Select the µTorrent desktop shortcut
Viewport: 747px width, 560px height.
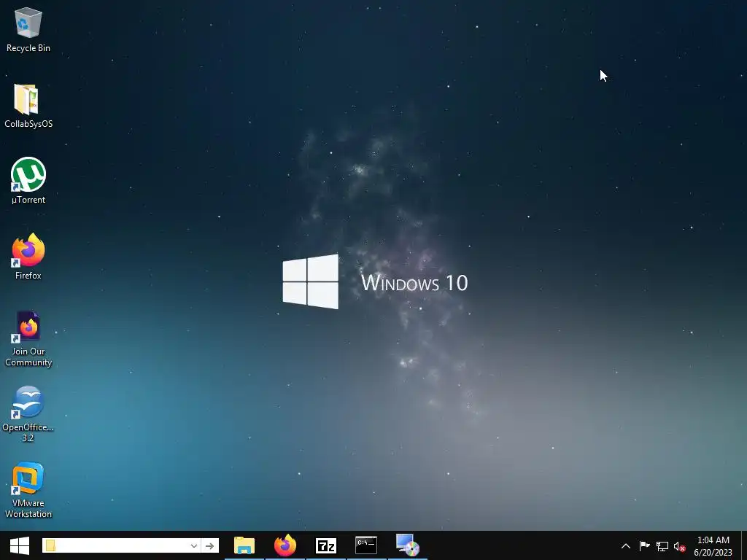(x=28, y=181)
